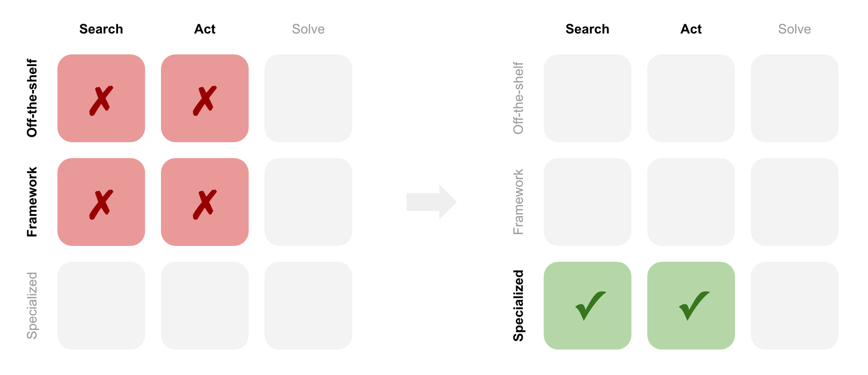868x375 pixels.
Task: Click the green checkmark in Specialized Search cell
Action: [x=590, y=305]
